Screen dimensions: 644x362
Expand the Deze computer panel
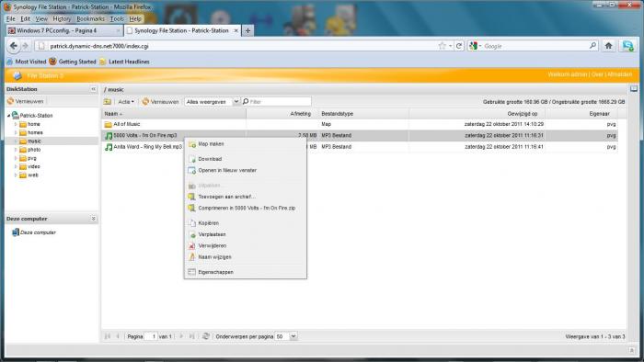point(93,219)
